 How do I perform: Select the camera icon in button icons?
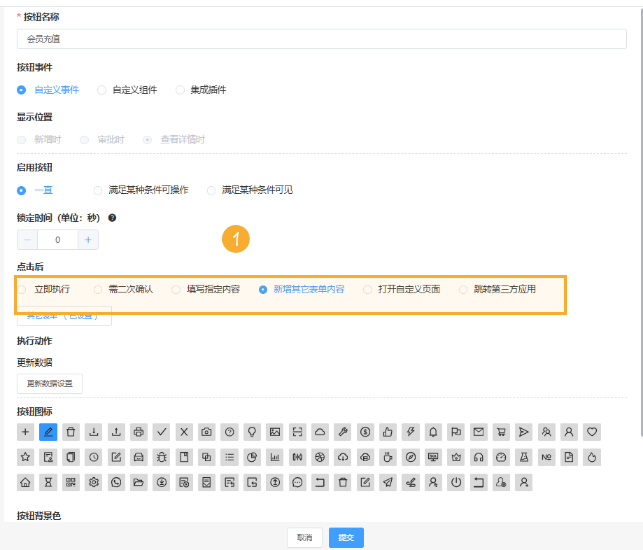click(207, 432)
